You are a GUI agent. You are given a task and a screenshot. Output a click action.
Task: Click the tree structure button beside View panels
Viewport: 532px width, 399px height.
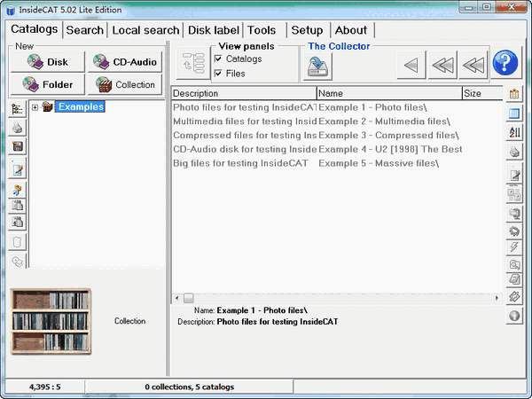coord(193,63)
